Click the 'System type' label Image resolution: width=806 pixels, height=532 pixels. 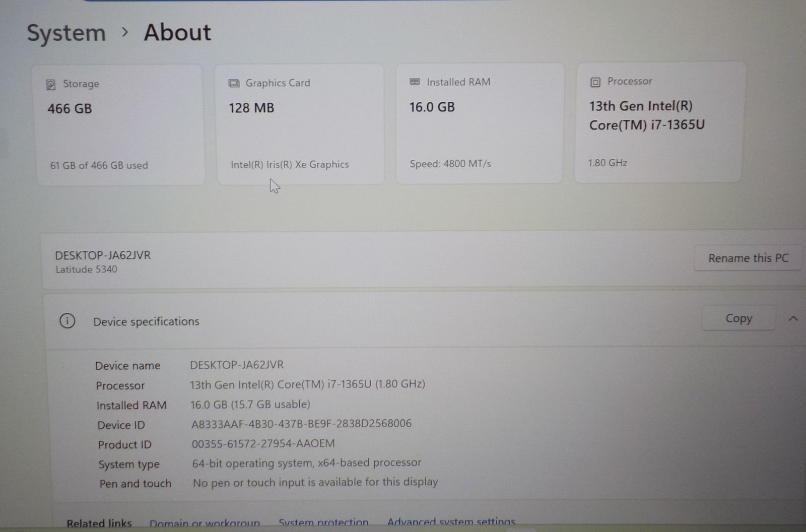(x=129, y=464)
